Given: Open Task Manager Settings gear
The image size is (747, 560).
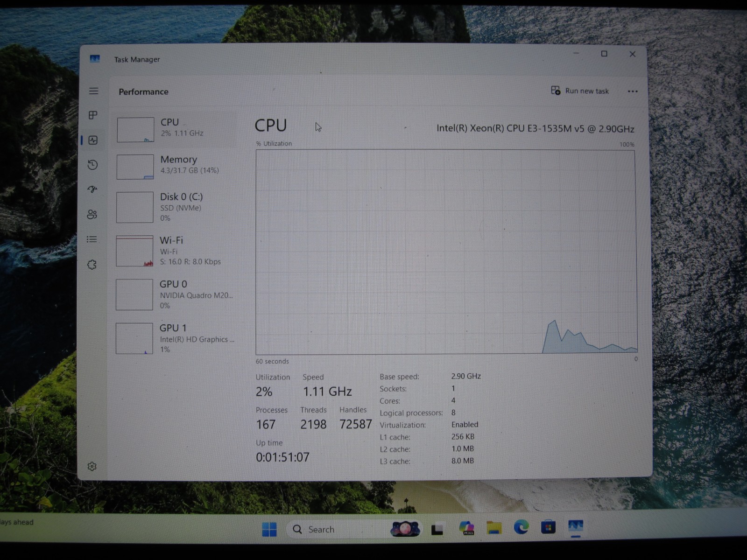Looking at the screenshot, I should 92,466.
